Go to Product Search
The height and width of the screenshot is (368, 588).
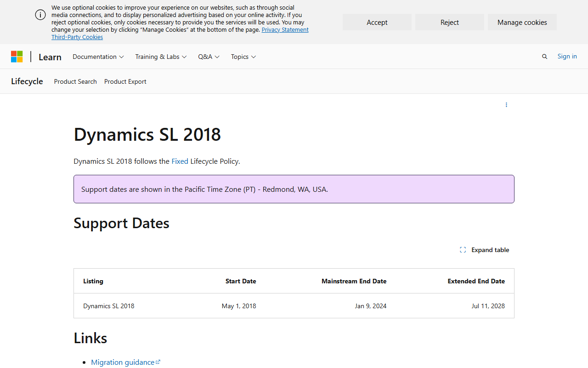click(75, 81)
